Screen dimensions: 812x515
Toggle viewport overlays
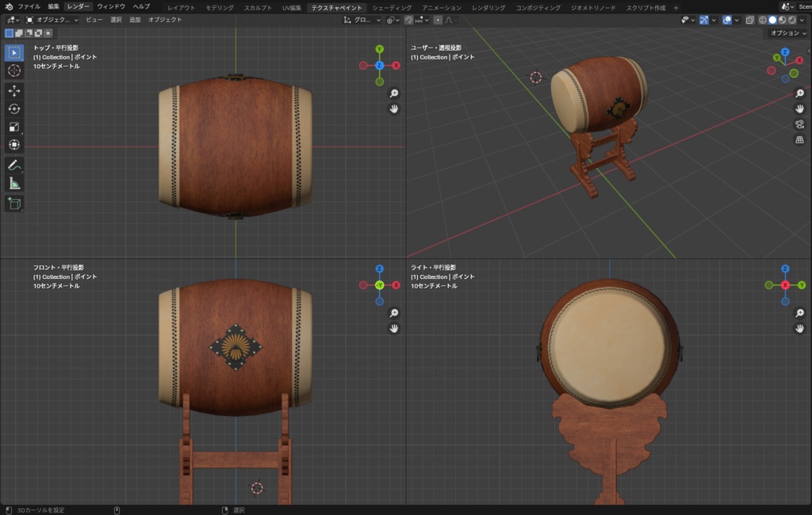(727, 20)
